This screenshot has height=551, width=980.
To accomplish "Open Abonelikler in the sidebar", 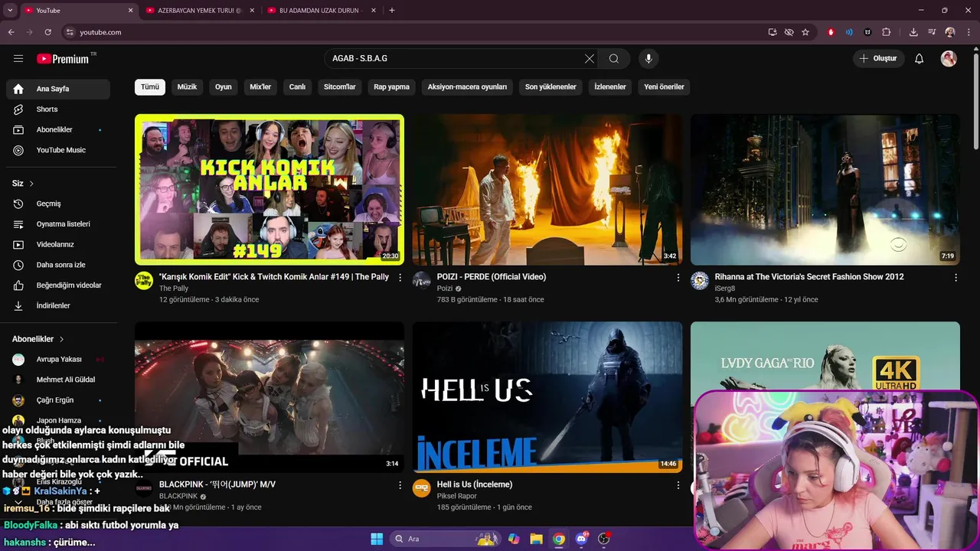I will 58,129.
